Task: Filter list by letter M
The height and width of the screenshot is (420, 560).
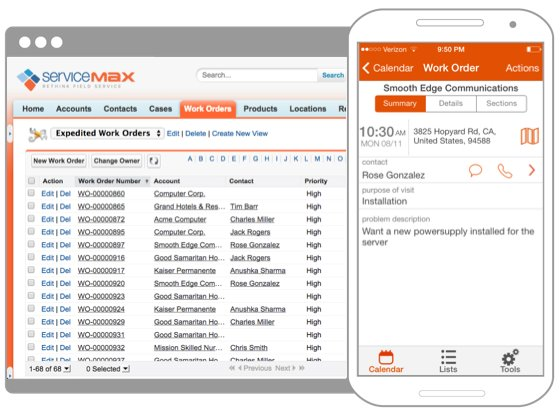Action: pyautogui.click(x=317, y=159)
